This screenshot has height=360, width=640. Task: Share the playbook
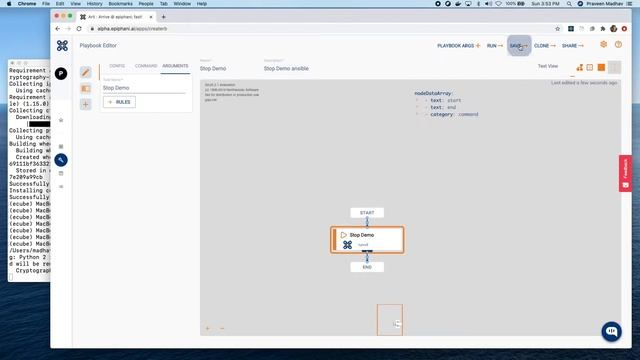pos(573,46)
